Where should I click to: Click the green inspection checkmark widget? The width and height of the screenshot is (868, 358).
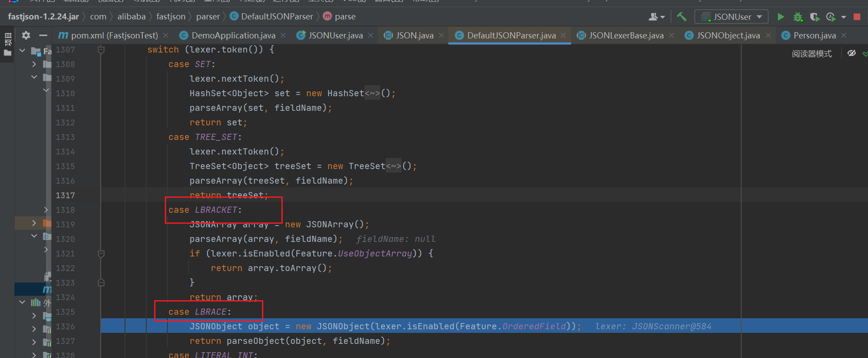coord(865,54)
